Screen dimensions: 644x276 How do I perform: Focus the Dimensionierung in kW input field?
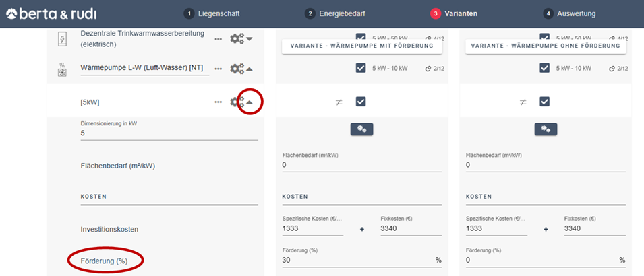(169, 133)
